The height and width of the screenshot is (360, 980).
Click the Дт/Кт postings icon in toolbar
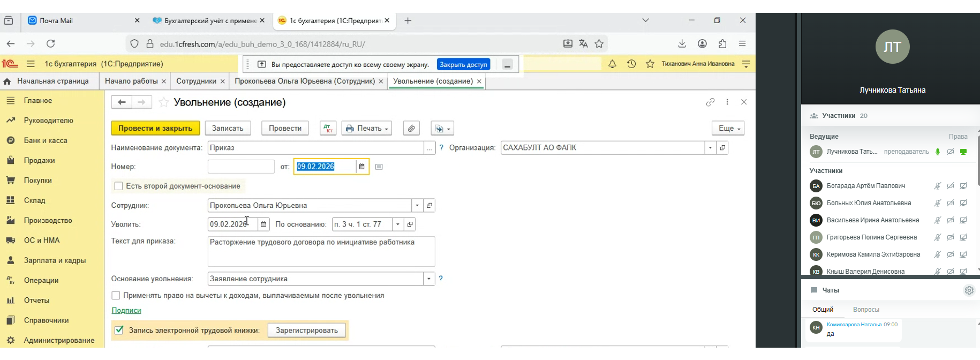[x=328, y=129]
